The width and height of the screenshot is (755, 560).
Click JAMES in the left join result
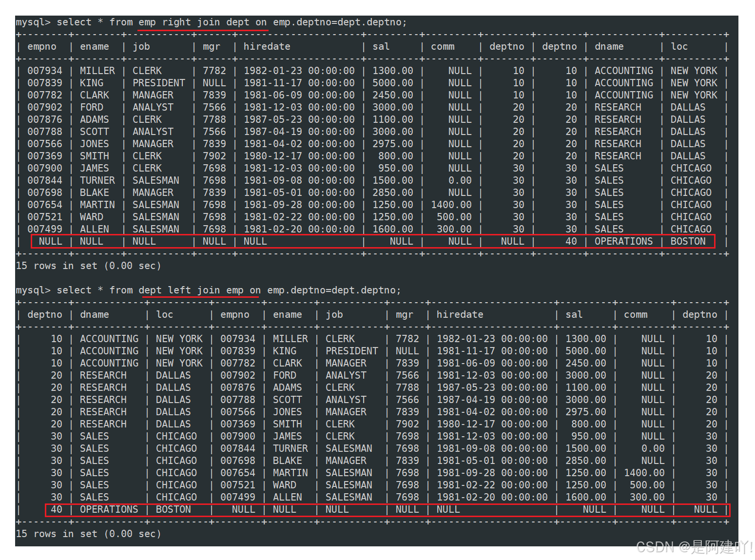click(x=288, y=437)
